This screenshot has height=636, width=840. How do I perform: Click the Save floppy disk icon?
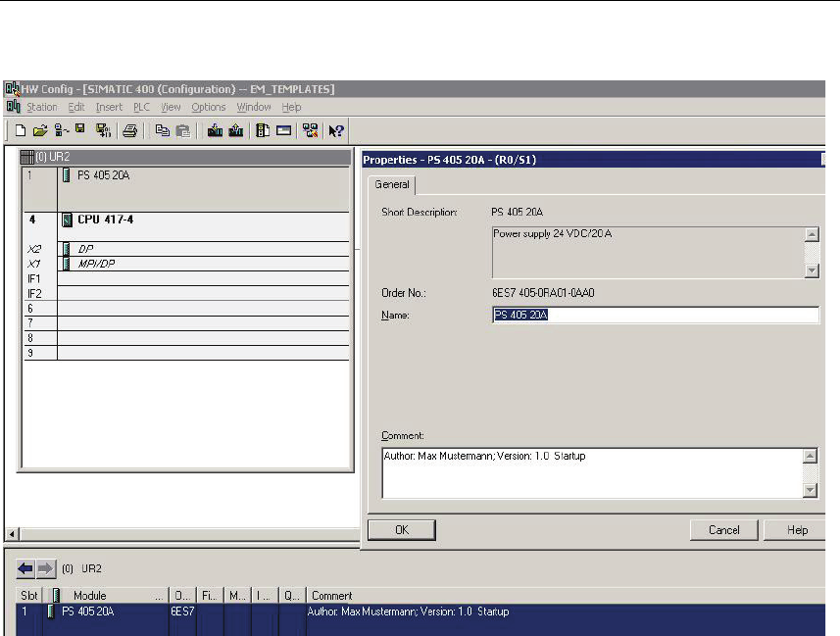80,129
